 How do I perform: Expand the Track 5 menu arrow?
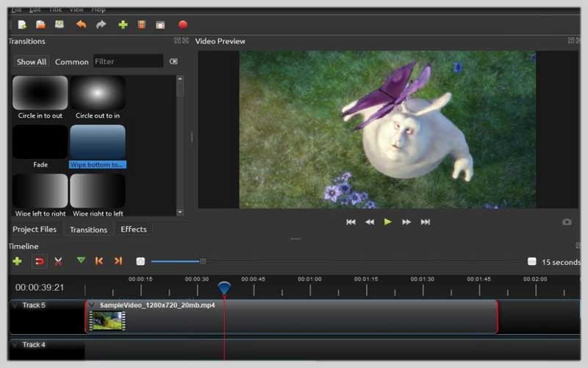pos(15,305)
